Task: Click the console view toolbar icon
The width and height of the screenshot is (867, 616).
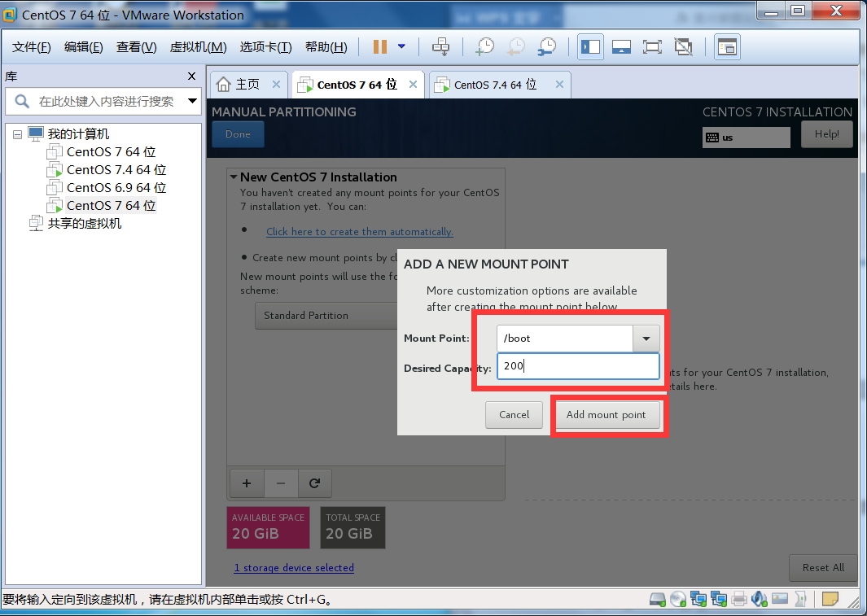Action: [x=621, y=47]
